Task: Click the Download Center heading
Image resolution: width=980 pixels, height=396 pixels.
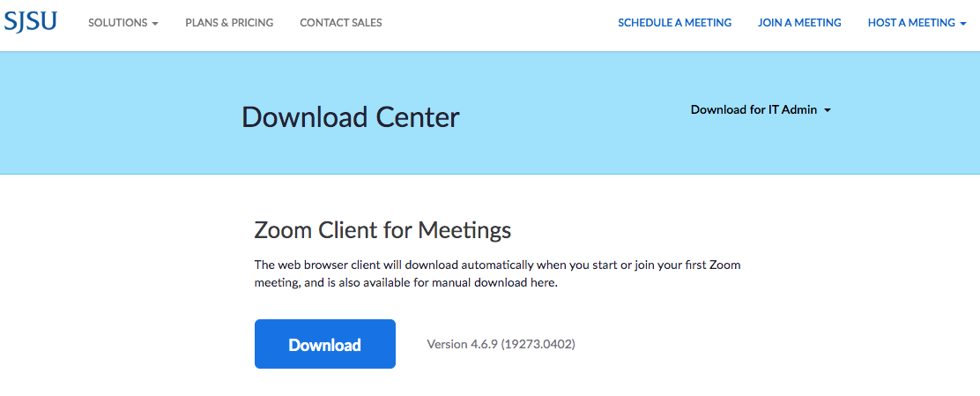Action: 351,117
